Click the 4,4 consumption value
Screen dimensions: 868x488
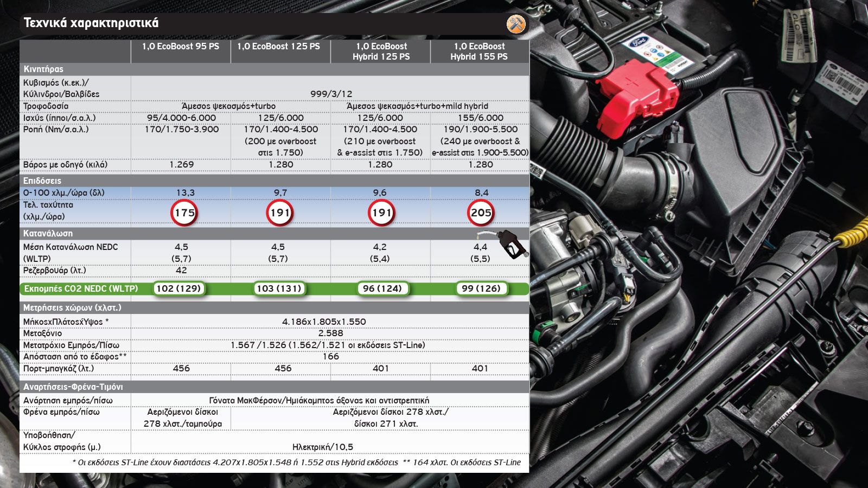click(x=480, y=247)
